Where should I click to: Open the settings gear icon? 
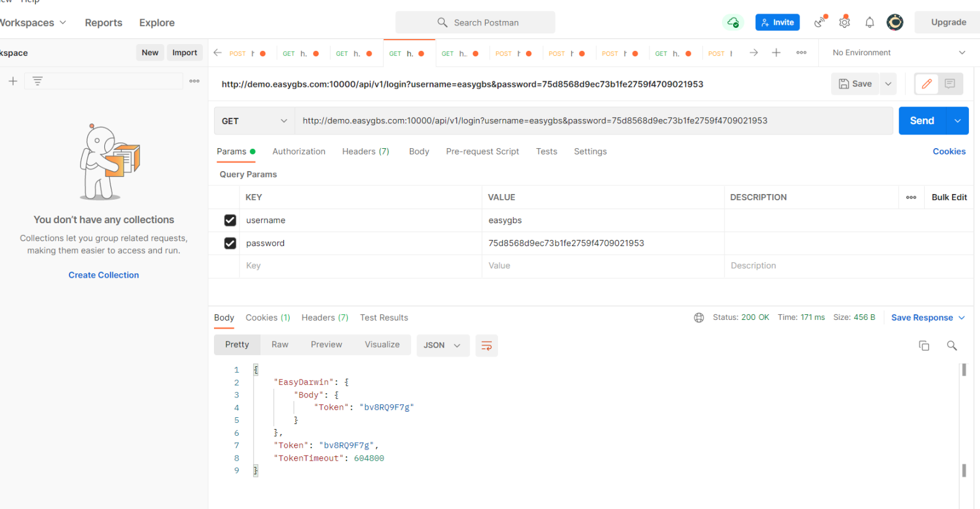click(845, 22)
